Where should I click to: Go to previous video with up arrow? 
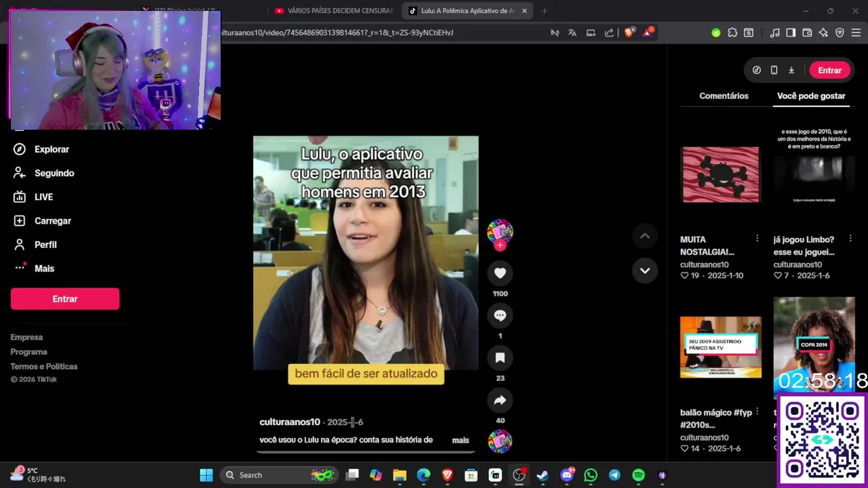click(x=645, y=236)
